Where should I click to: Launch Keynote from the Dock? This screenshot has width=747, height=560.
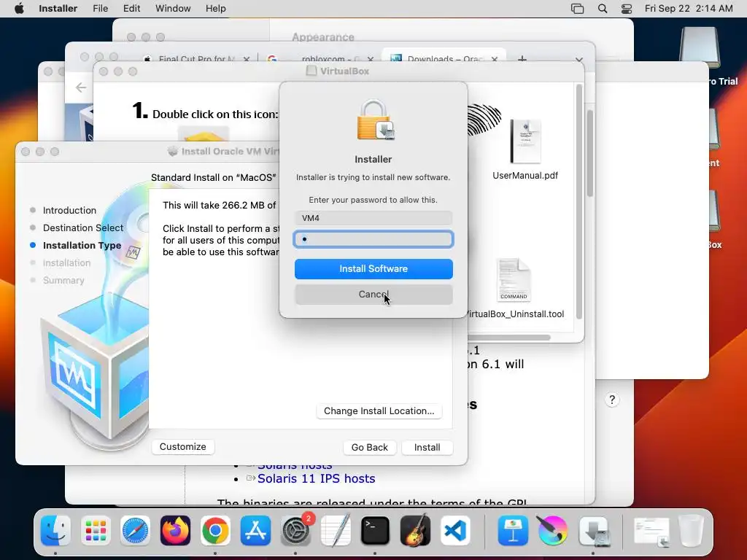coord(513,531)
